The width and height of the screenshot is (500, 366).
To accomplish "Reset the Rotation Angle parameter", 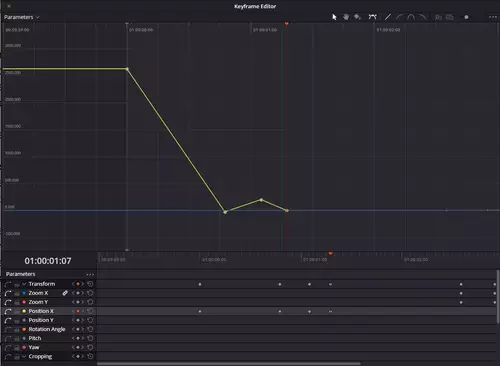I will pos(90,329).
